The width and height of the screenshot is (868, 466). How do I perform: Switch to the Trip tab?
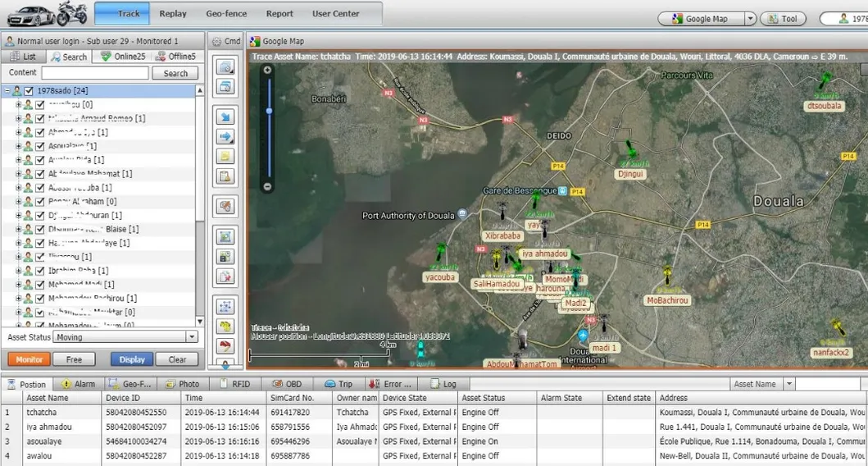click(339, 384)
